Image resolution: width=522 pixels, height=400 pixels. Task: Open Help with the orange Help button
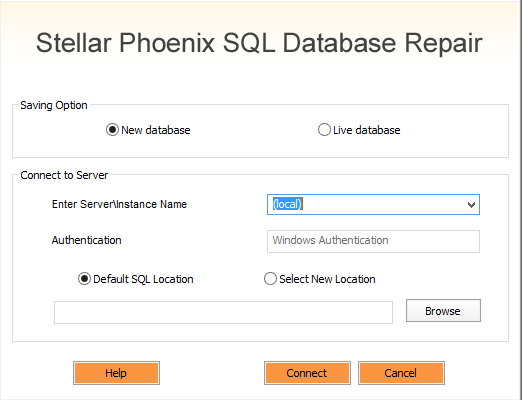click(x=116, y=373)
